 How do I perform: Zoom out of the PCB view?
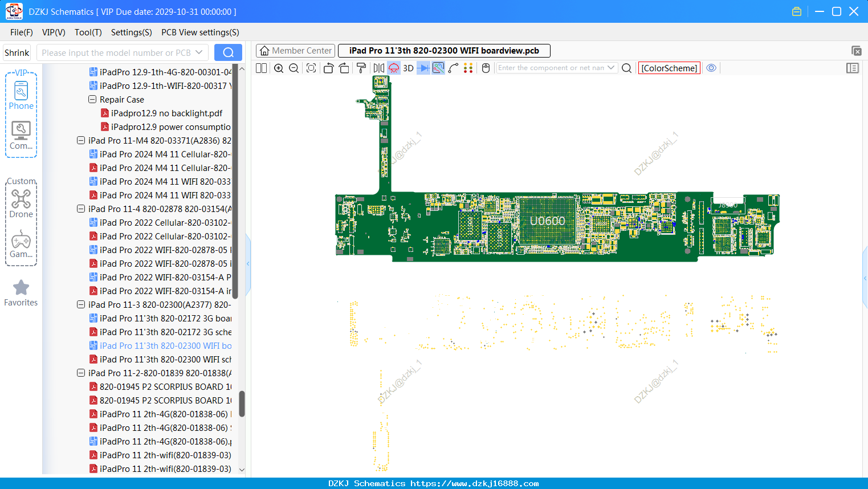[x=294, y=68]
